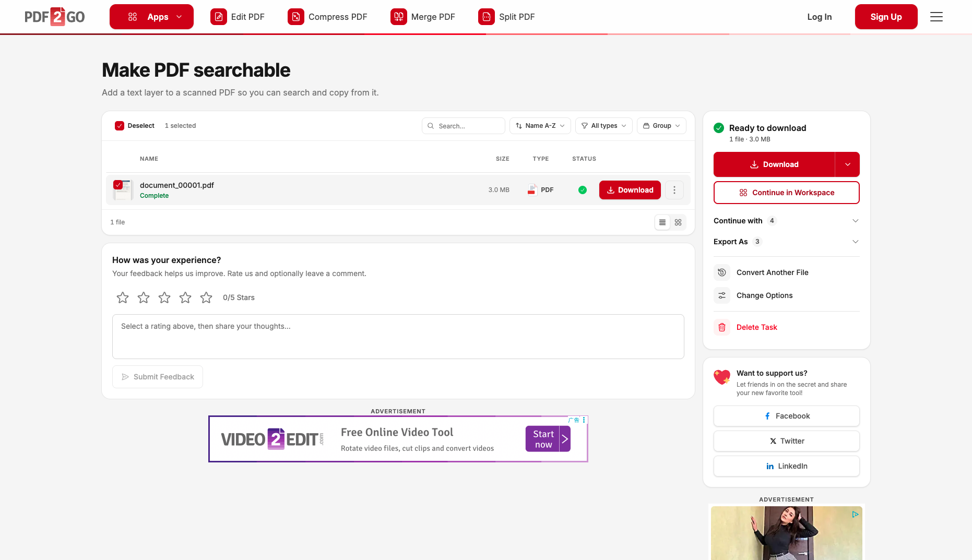
Task: Share on LinkedIn
Action: pos(787,466)
